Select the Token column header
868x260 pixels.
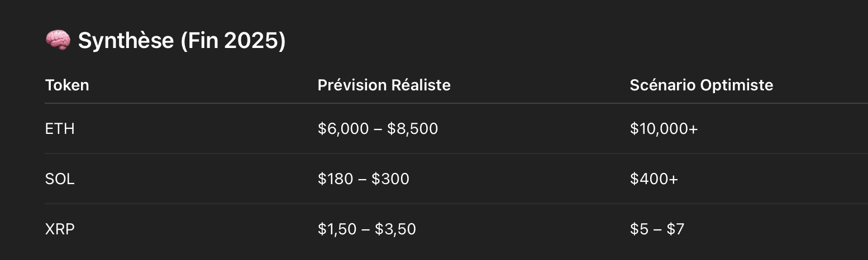[x=67, y=85]
